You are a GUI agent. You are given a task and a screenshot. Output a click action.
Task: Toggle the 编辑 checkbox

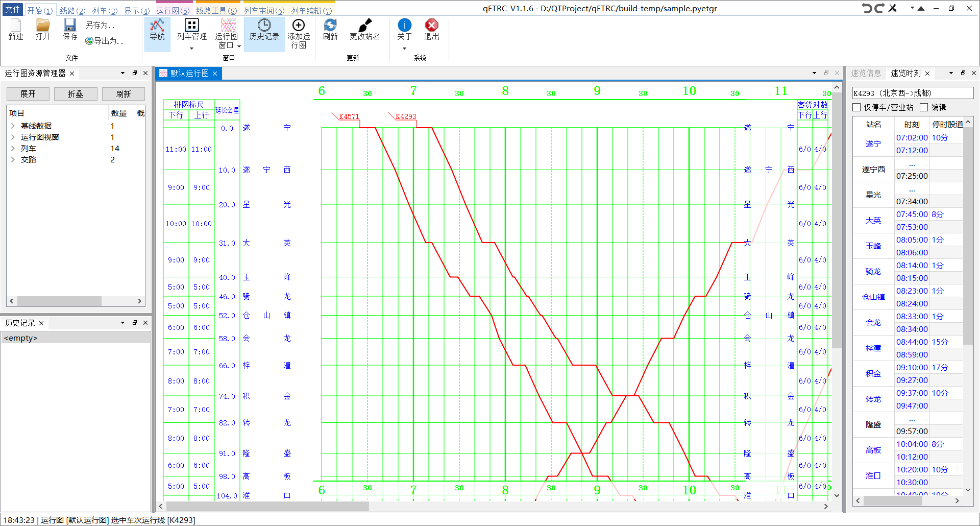tap(924, 107)
